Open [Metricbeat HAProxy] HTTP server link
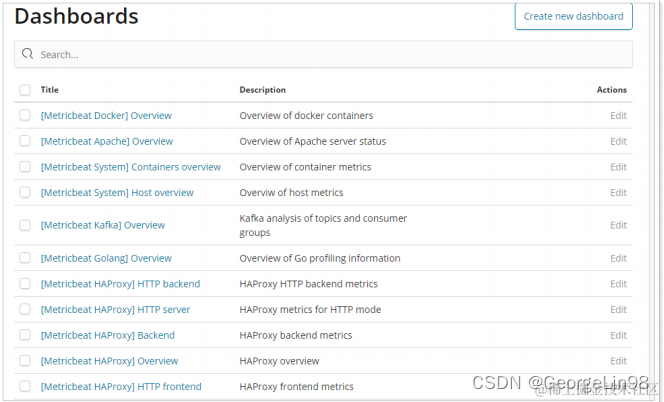 [x=115, y=310]
